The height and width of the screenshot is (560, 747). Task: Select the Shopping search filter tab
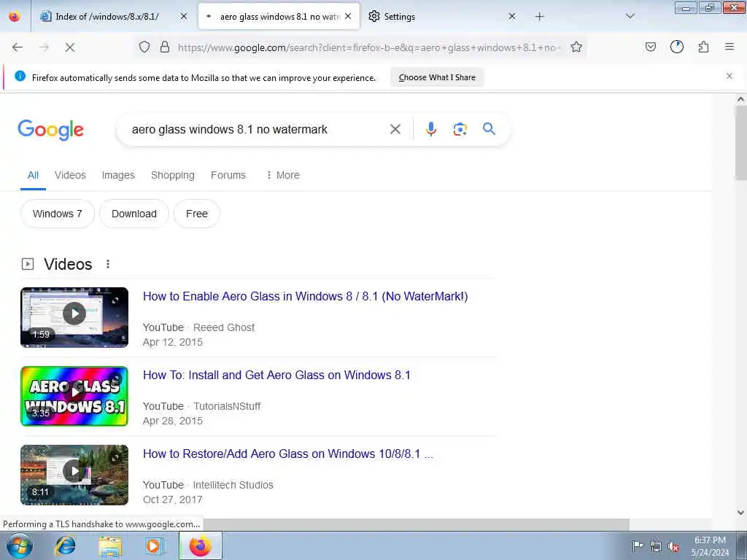(172, 175)
